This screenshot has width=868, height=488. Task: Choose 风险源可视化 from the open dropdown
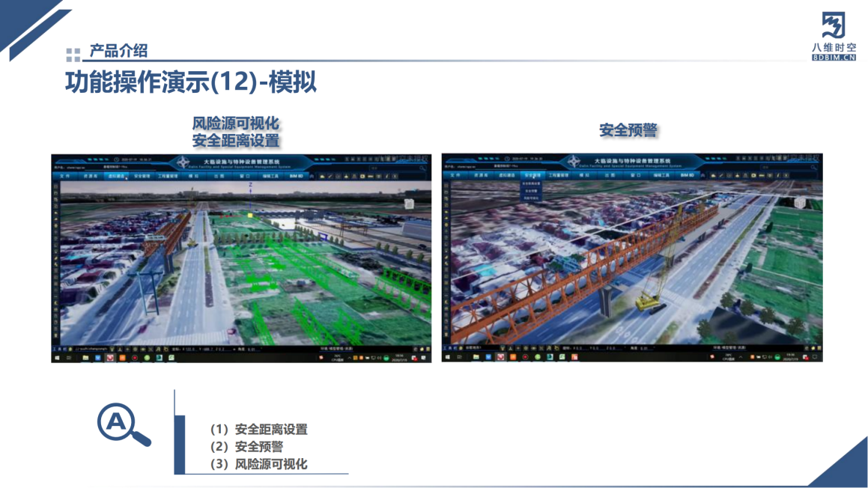click(531, 198)
